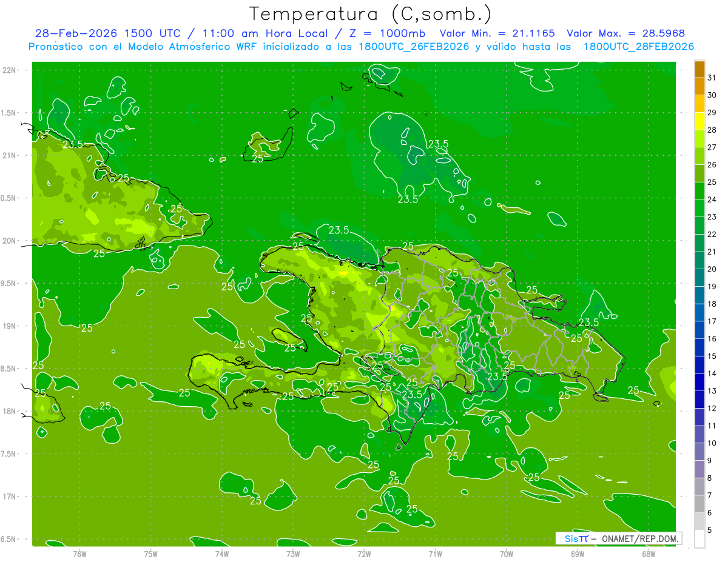Viewport: 728px width, 562px height.
Task: Click the number 5 on the color scale
Action: (x=710, y=530)
